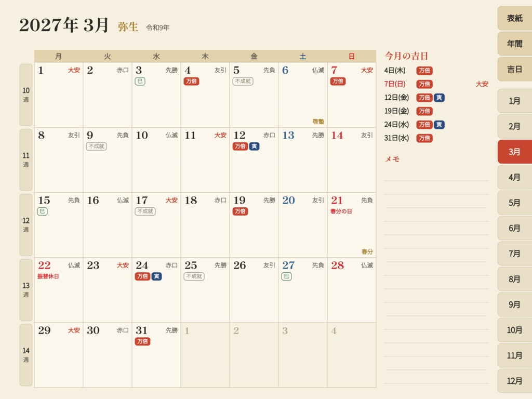
Task: Open the 12月 tab
Action: coord(514,381)
